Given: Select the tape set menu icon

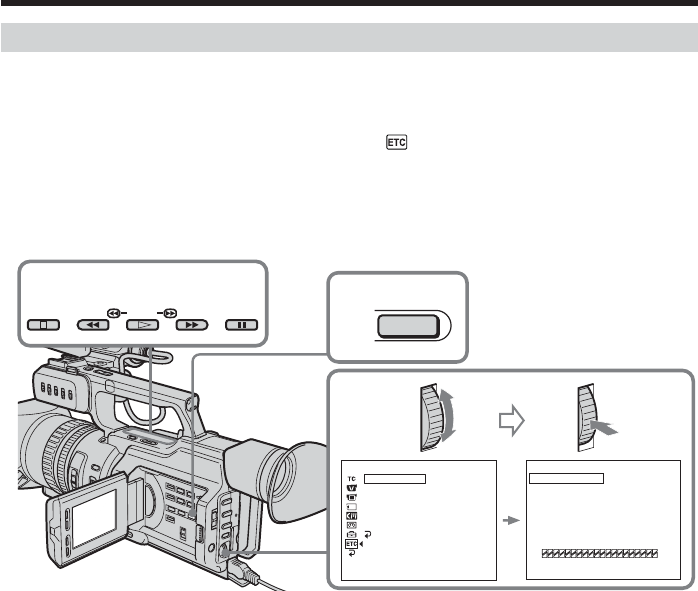Looking at the screenshot, I should tap(352, 526).
